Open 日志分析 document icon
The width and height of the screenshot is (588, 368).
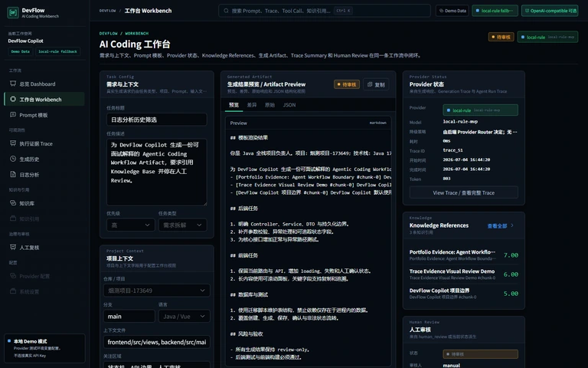(x=13, y=174)
